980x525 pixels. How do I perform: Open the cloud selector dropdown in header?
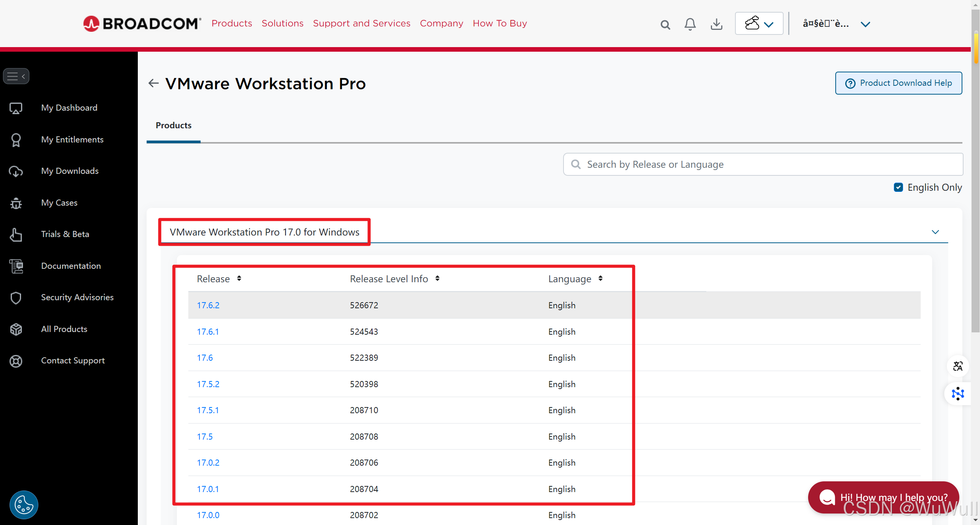click(759, 24)
